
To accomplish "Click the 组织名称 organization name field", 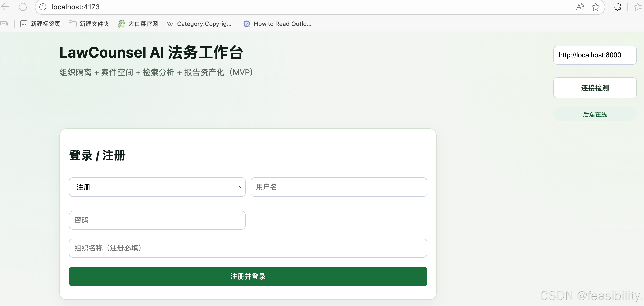I will coord(248,248).
